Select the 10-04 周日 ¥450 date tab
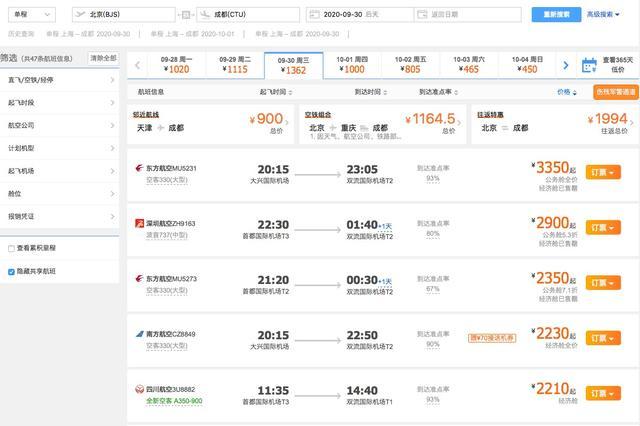The height and width of the screenshot is (426, 640). [x=527, y=65]
